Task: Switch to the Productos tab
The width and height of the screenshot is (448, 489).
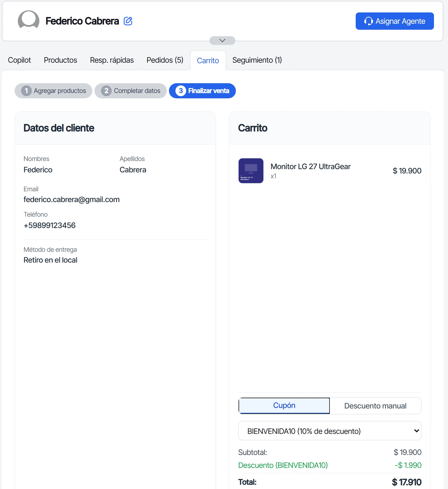Action: [60, 60]
